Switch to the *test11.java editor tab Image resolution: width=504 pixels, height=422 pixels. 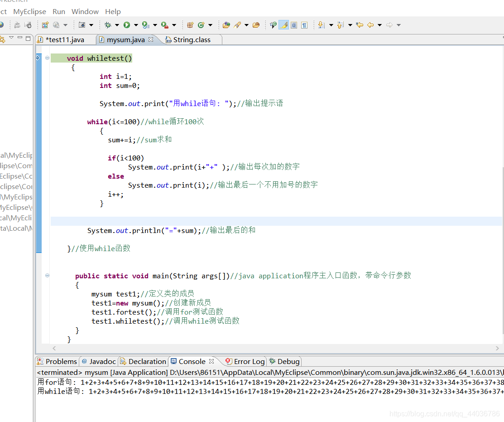(x=65, y=39)
